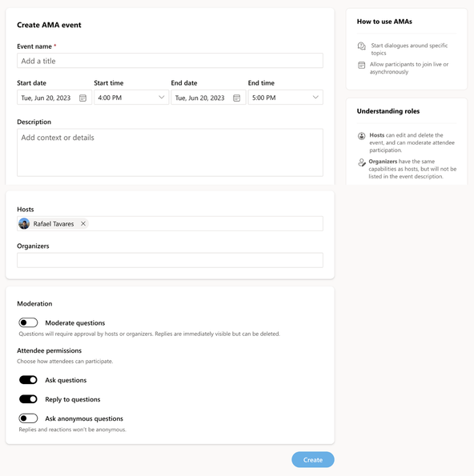The image size is (474, 476).
Task: Focus the Description Add context or details box
Action: point(170,152)
